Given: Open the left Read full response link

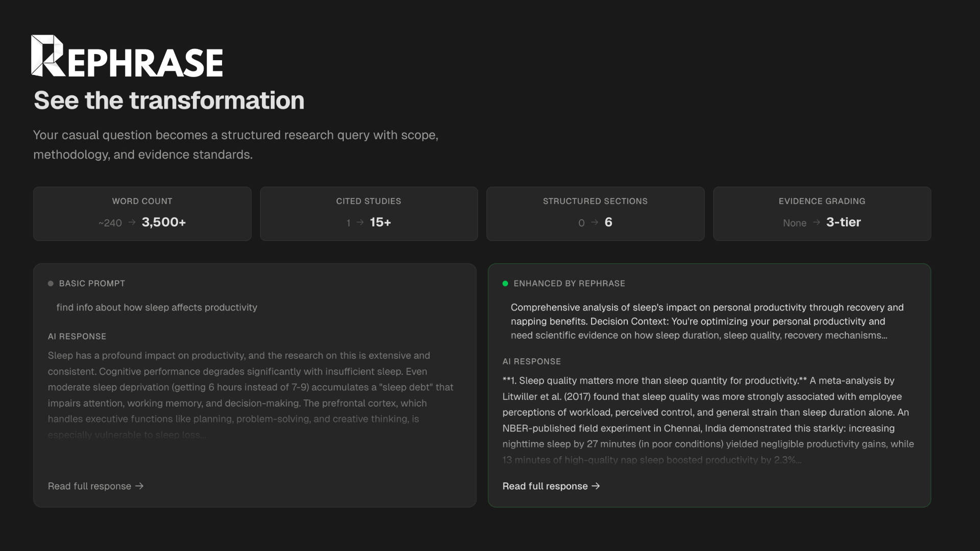Looking at the screenshot, I should (89, 486).
